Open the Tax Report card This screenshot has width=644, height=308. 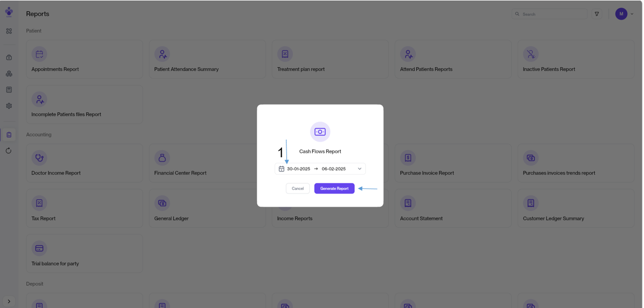pyautogui.click(x=84, y=209)
